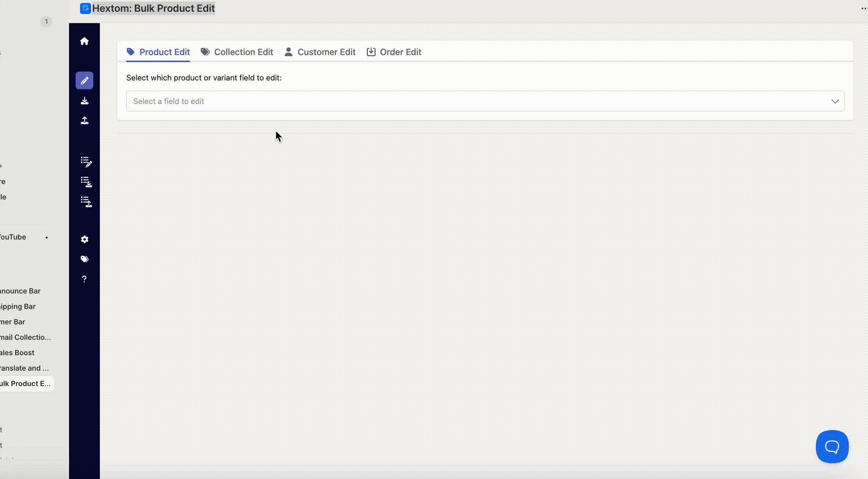Image resolution: width=868 pixels, height=479 pixels.
Task: Open the Order Edit tab
Action: click(394, 52)
